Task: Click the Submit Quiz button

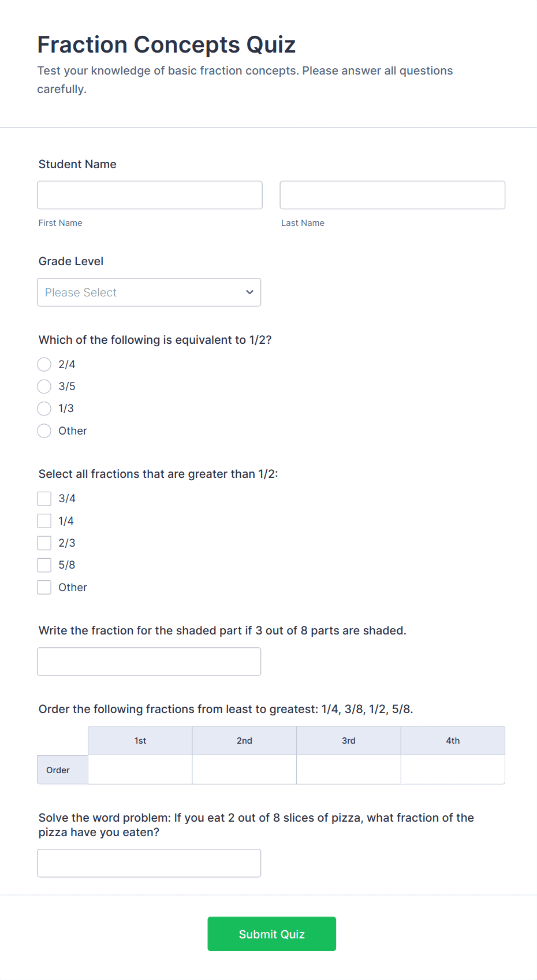Action: tap(271, 934)
